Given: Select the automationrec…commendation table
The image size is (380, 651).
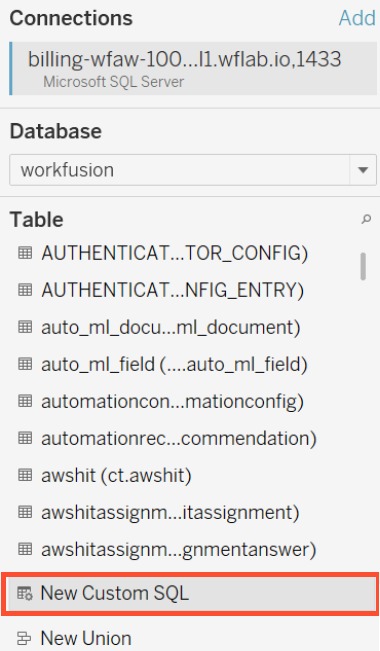Looking at the screenshot, I should point(179,438).
